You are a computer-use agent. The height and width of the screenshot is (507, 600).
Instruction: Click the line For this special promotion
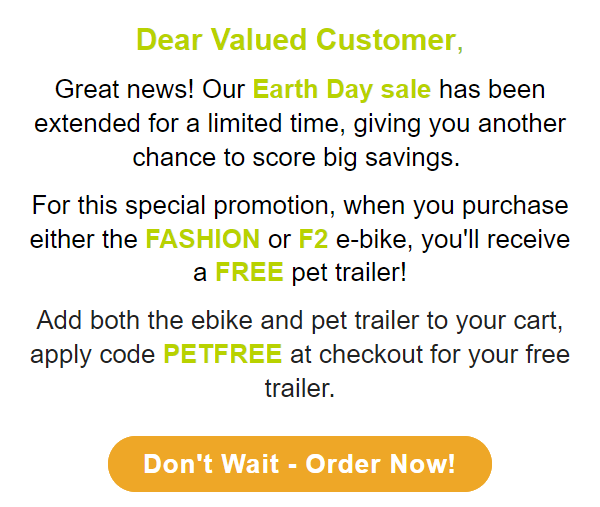(x=300, y=205)
